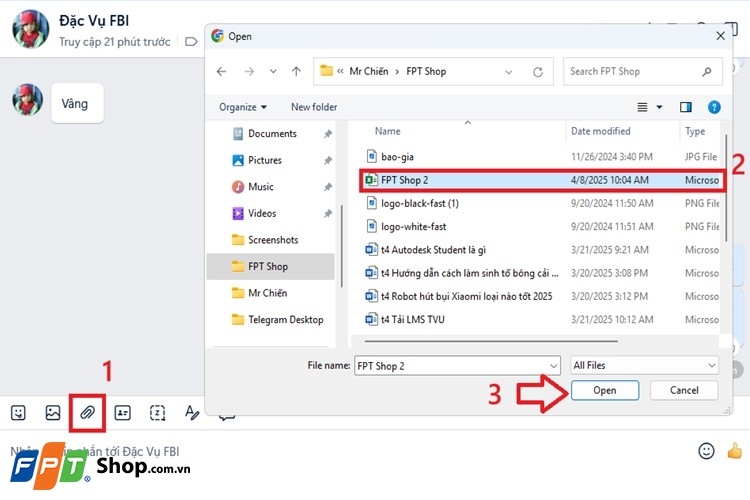This screenshot has height=500, width=750.
Task: Expand the address bar history dropdown
Action: pos(508,72)
